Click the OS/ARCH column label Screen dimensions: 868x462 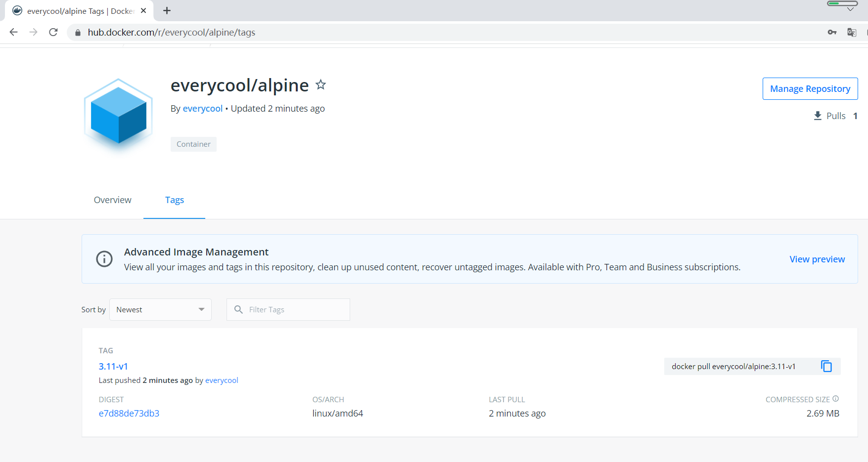pos(328,399)
